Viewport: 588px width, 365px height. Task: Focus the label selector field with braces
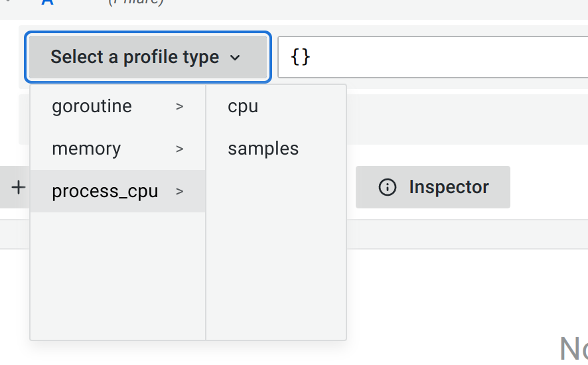pos(431,57)
